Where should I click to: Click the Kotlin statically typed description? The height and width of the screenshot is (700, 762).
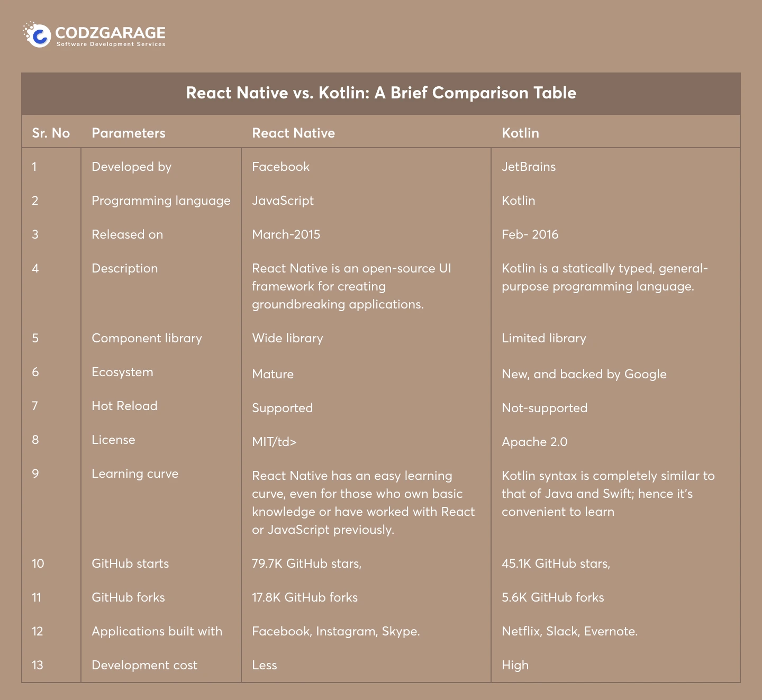click(605, 277)
